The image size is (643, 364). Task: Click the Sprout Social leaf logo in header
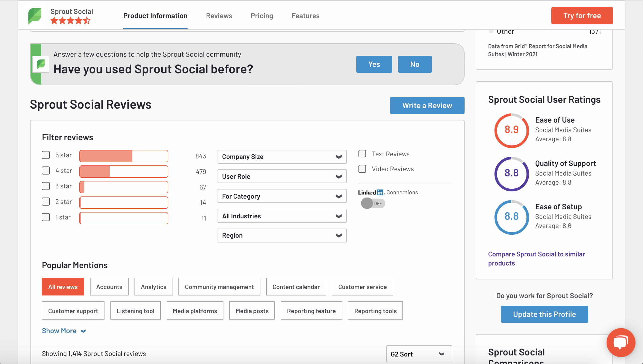click(35, 16)
